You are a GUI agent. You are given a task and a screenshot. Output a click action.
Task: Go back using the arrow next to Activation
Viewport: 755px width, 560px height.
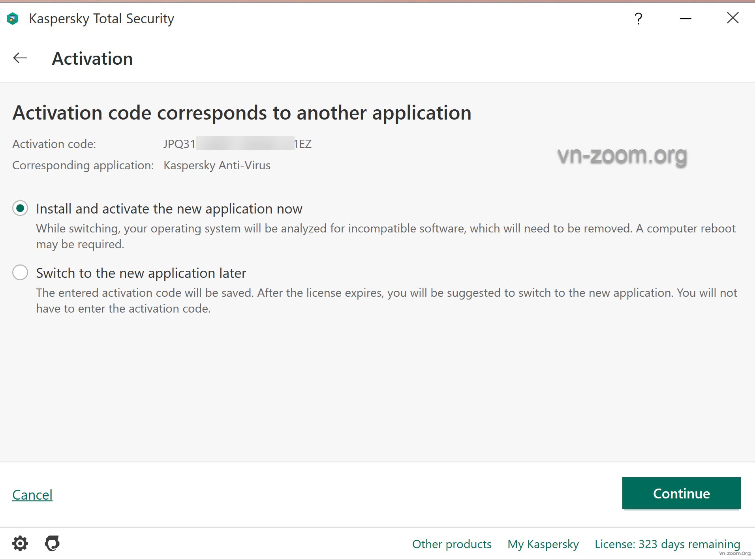click(20, 58)
